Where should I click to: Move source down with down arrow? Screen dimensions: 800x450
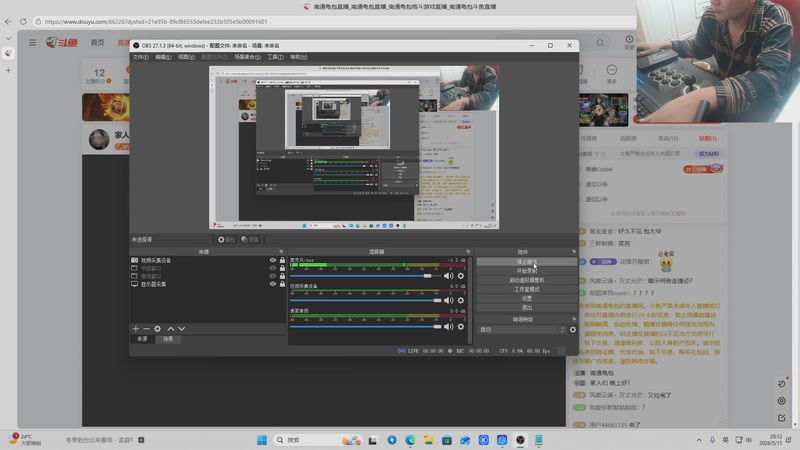(182, 329)
